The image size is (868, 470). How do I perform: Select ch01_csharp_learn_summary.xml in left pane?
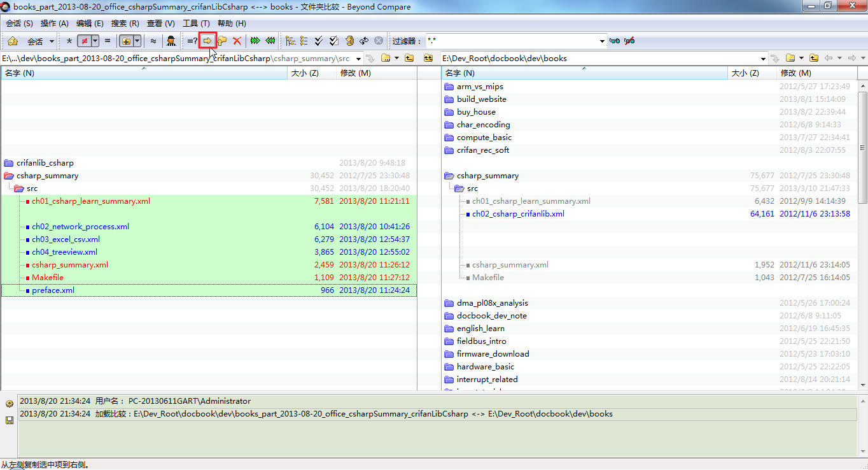click(91, 201)
